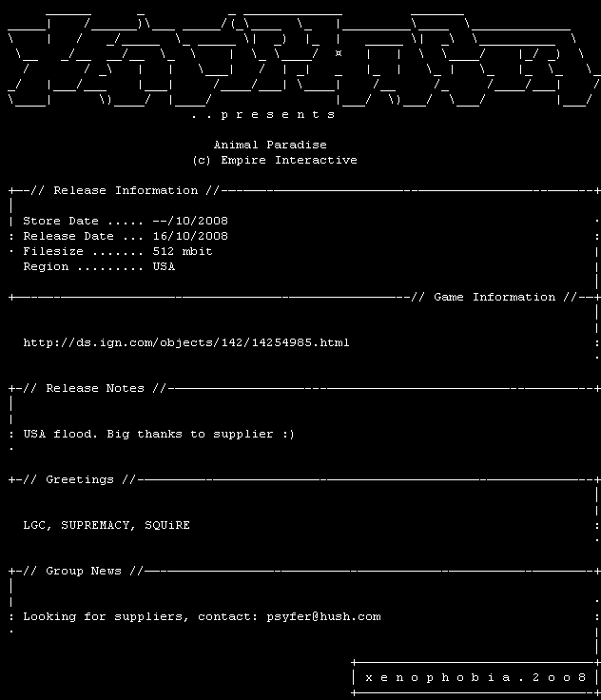Click the Filesize value 512 mbit
This screenshot has width=601, height=700.
click(x=183, y=251)
